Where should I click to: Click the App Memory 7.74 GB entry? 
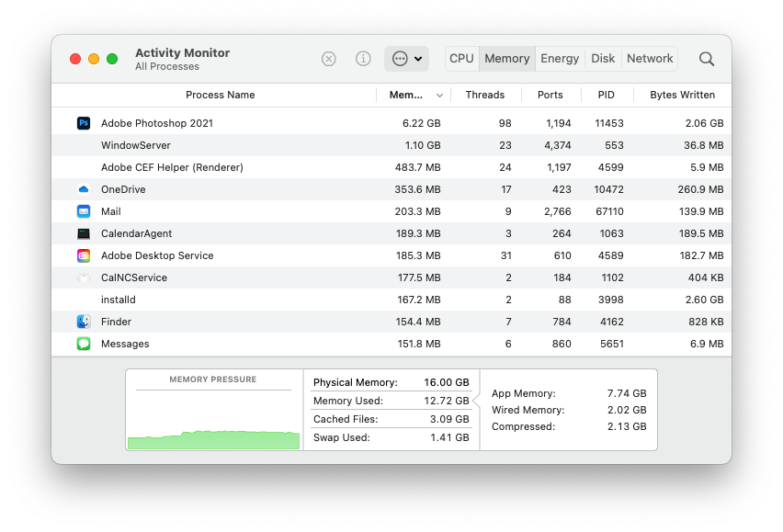[x=569, y=393]
